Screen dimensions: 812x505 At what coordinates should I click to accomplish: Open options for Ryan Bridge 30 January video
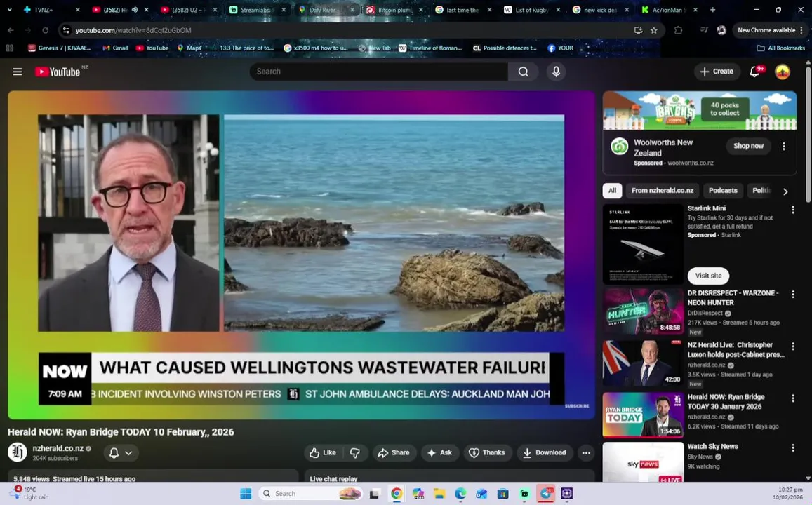pyautogui.click(x=792, y=398)
